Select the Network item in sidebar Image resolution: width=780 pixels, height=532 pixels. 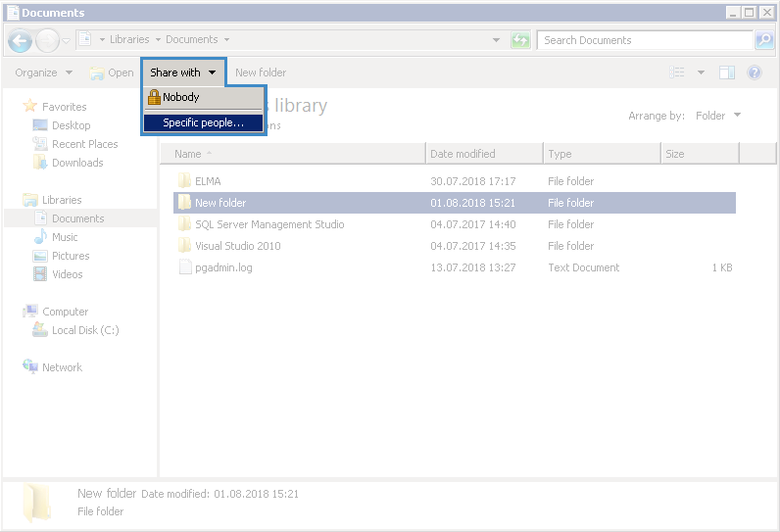62,367
